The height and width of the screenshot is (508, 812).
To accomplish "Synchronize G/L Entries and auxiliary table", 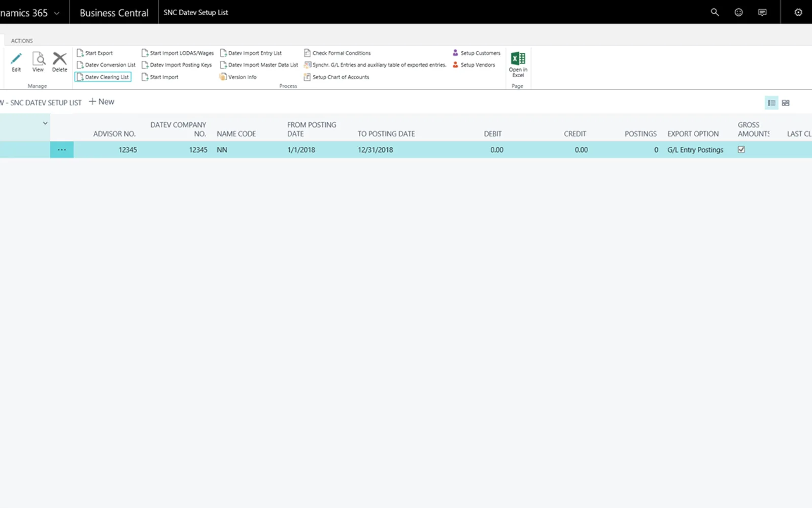I will [x=375, y=65].
